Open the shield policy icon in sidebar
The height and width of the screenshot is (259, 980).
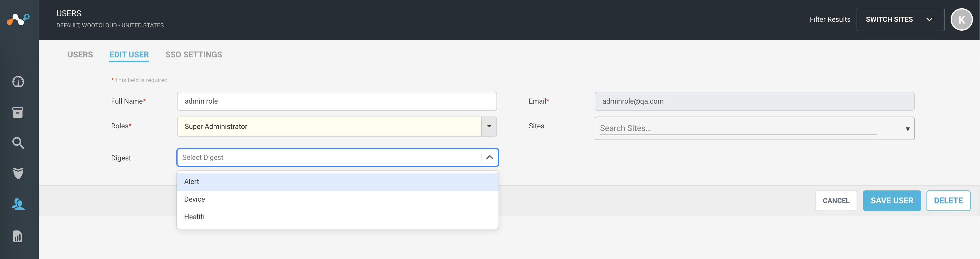coord(18,173)
